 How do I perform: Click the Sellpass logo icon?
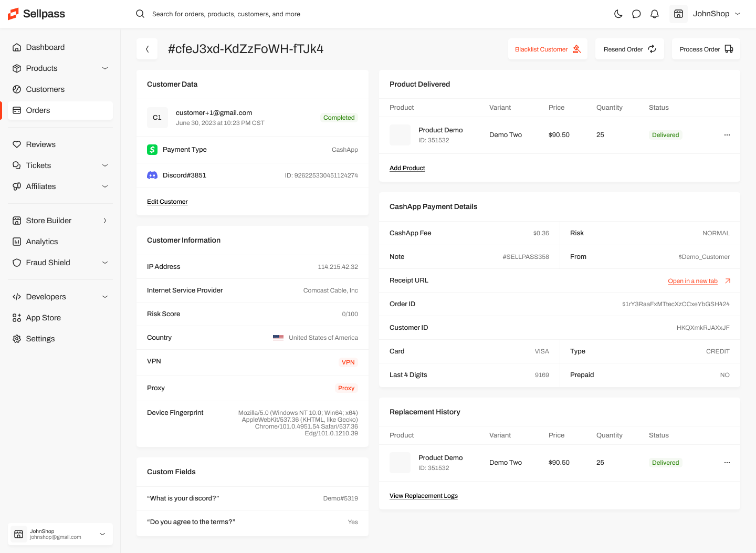click(x=13, y=14)
